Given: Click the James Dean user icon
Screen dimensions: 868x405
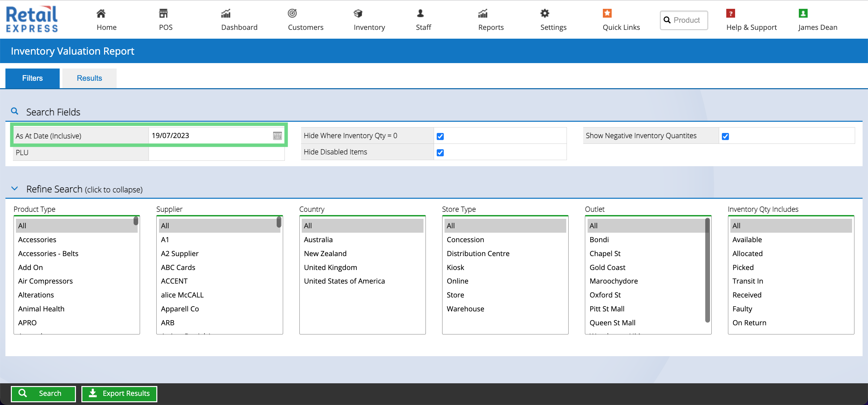Looking at the screenshot, I should point(803,14).
